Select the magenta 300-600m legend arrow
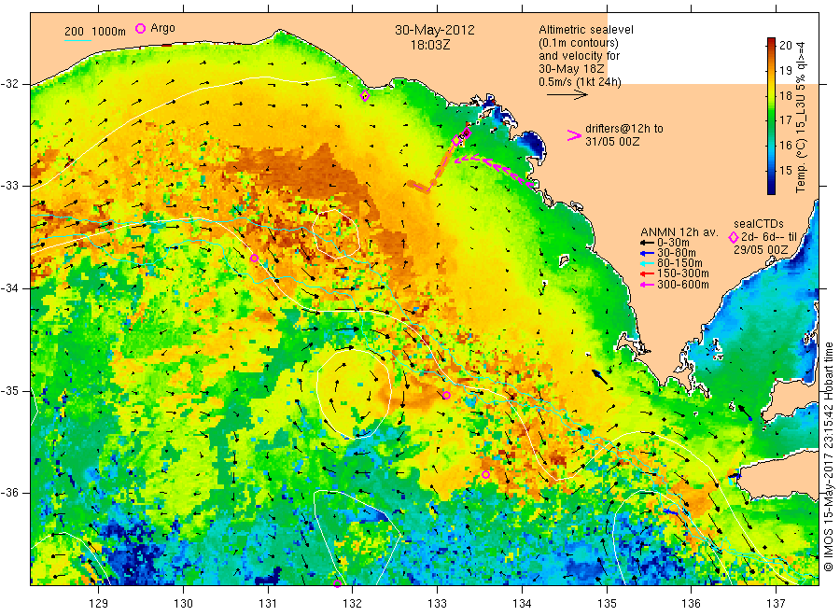The height and width of the screenshot is (616, 840). (647, 285)
